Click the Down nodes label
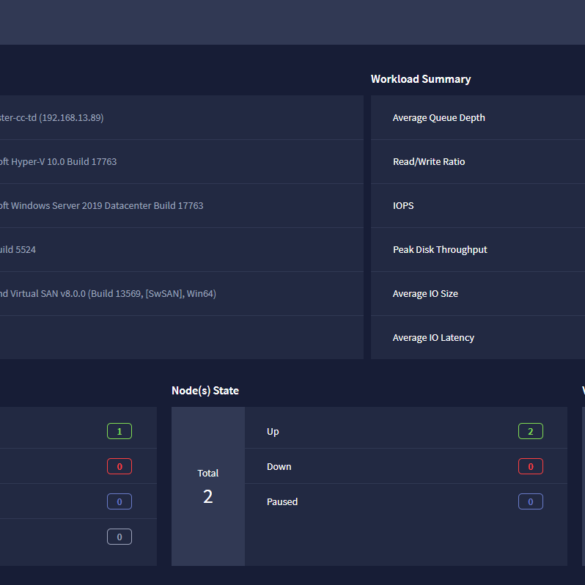Screen dimensions: 585x585 click(x=279, y=467)
